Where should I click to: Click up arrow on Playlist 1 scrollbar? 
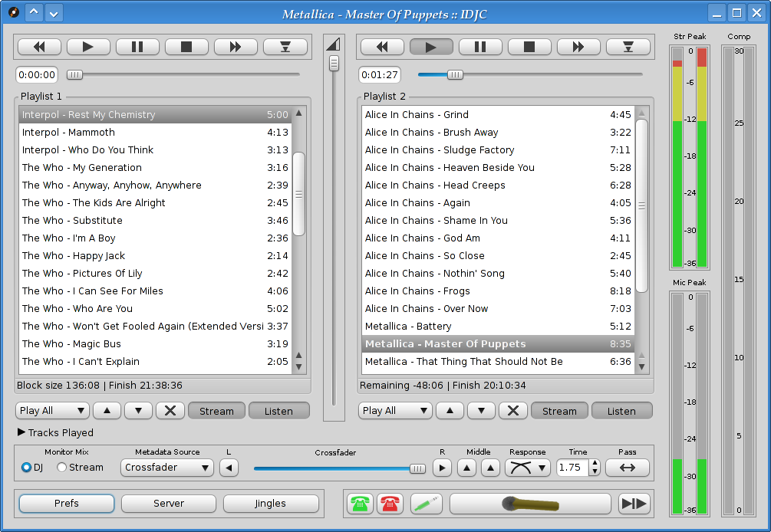[298, 113]
